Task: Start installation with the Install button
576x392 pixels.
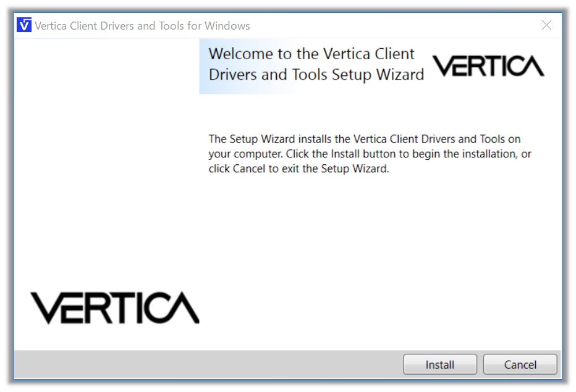Action: pos(439,365)
